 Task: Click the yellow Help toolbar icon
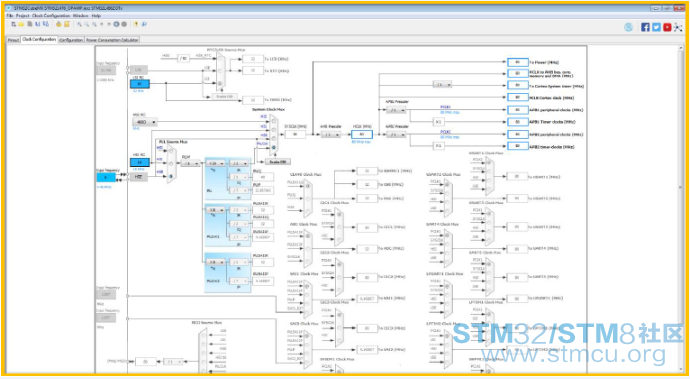pos(136,25)
